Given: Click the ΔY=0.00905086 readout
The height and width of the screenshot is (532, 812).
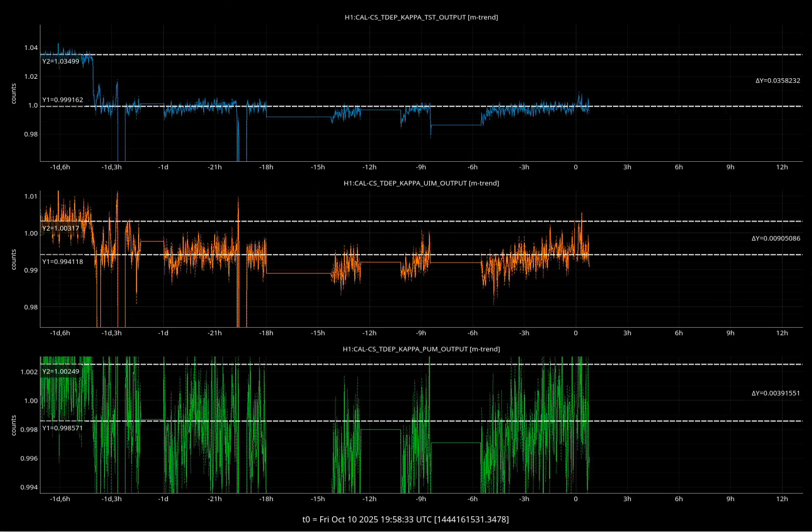Looking at the screenshot, I should pyautogui.click(x=776, y=238).
